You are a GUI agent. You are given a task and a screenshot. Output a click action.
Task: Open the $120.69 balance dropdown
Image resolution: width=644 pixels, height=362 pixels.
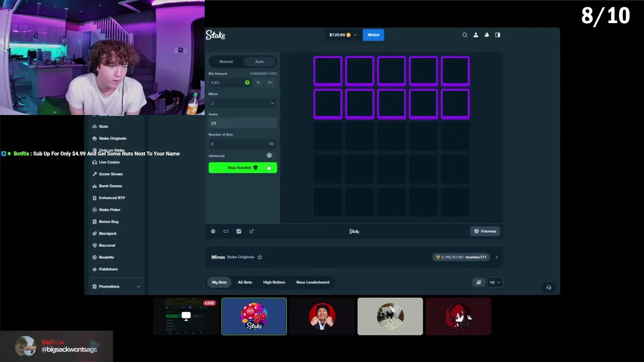pyautogui.click(x=343, y=35)
